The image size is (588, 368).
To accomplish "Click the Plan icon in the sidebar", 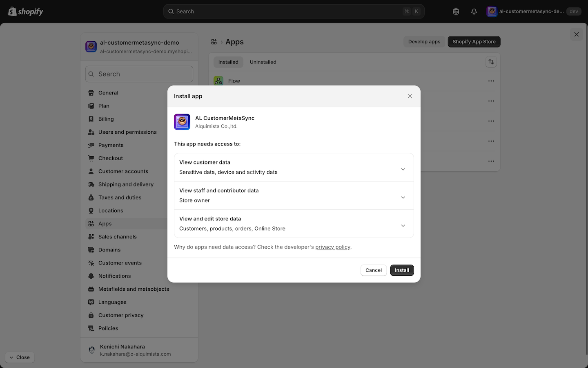I will [x=91, y=106].
